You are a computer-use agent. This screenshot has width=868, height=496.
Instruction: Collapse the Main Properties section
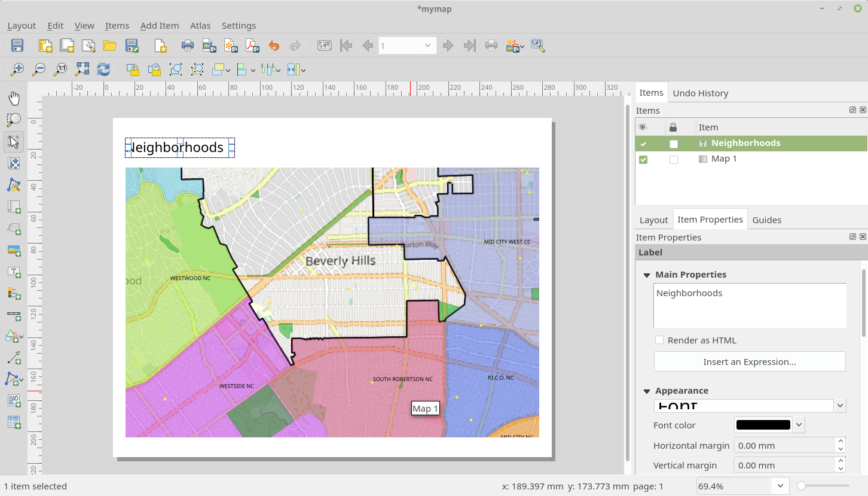[x=647, y=275]
